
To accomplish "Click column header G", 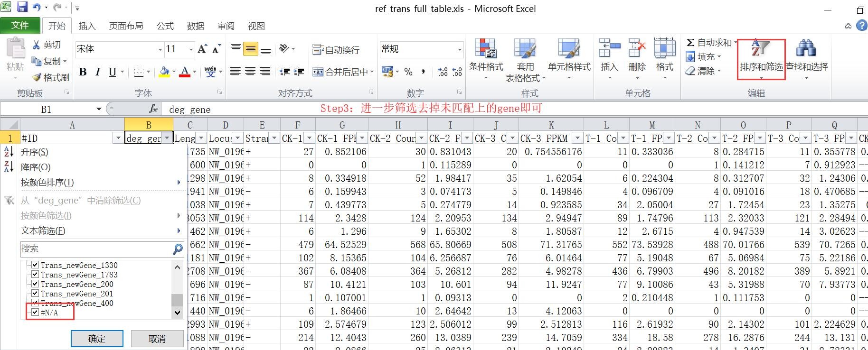I will pos(342,125).
